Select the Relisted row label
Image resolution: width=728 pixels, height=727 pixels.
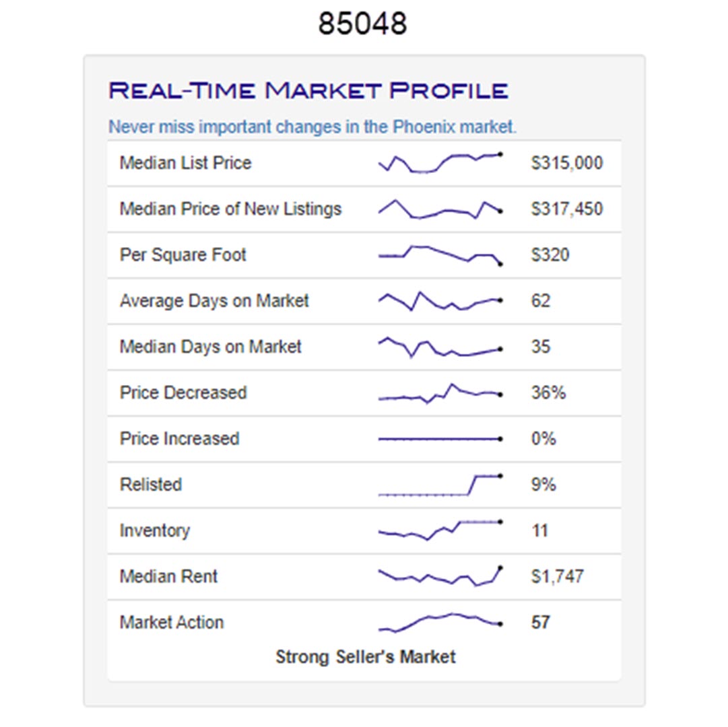pos(151,485)
